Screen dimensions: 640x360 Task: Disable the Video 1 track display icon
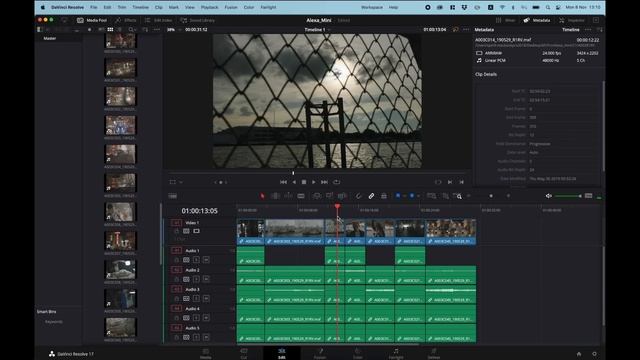[x=196, y=231]
